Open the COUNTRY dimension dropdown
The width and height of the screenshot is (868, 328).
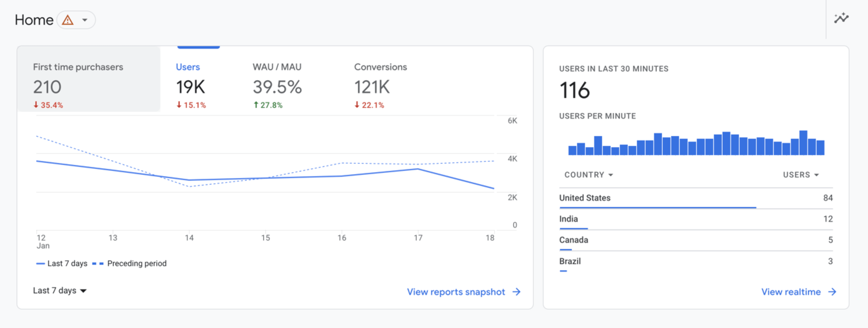[x=589, y=175]
